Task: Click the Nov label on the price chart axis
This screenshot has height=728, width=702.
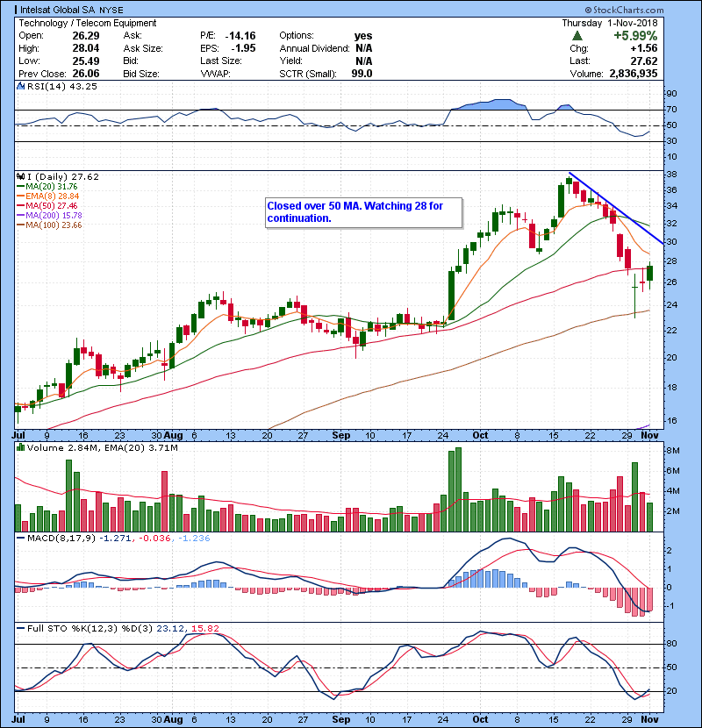Action: [x=649, y=436]
